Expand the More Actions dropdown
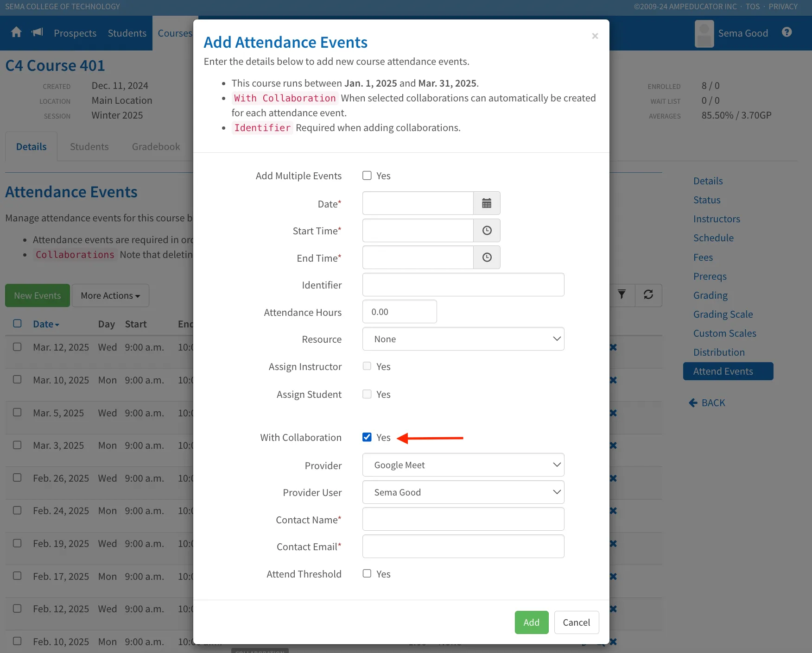The width and height of the screenshot is (812, 653). (110, 295)
